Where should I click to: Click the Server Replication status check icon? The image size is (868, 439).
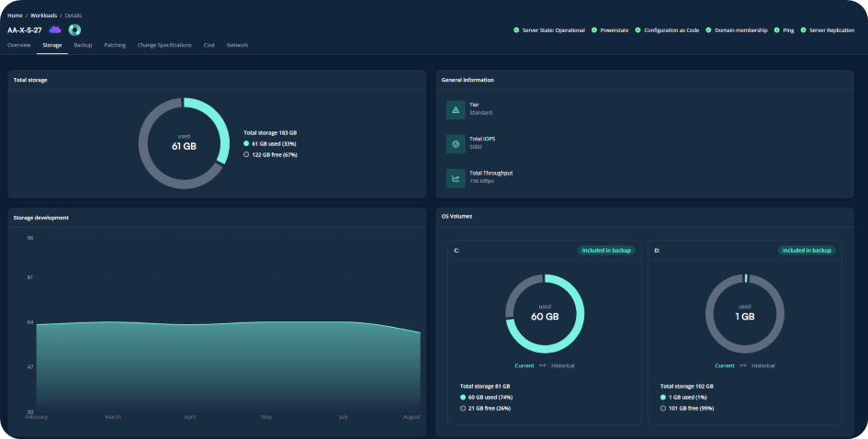[803, 30]
